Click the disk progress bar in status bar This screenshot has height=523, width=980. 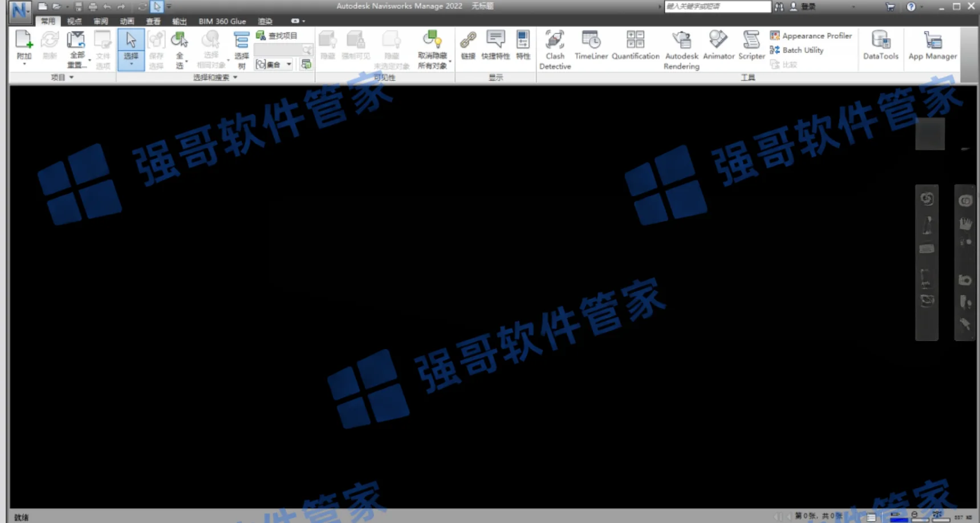919,517
